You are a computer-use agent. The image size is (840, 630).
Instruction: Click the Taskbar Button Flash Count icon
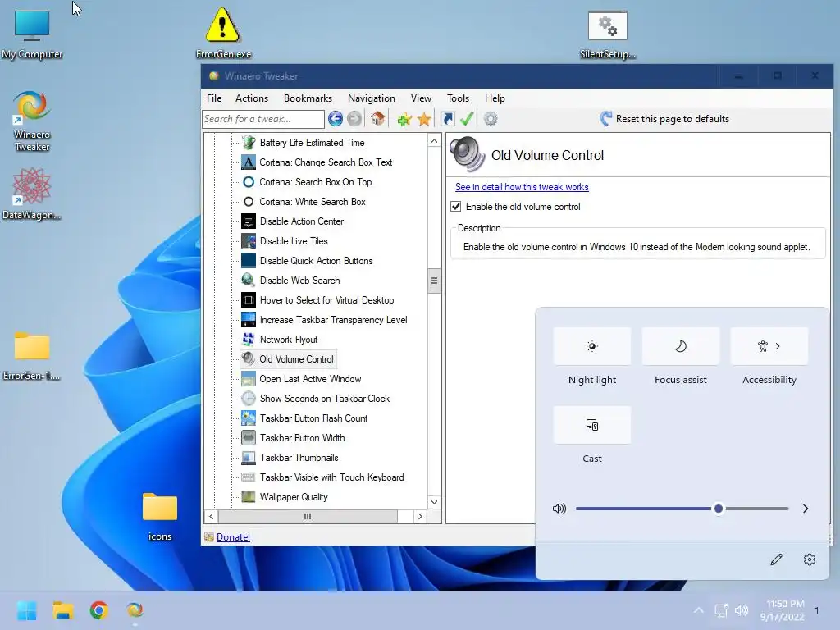248,418
